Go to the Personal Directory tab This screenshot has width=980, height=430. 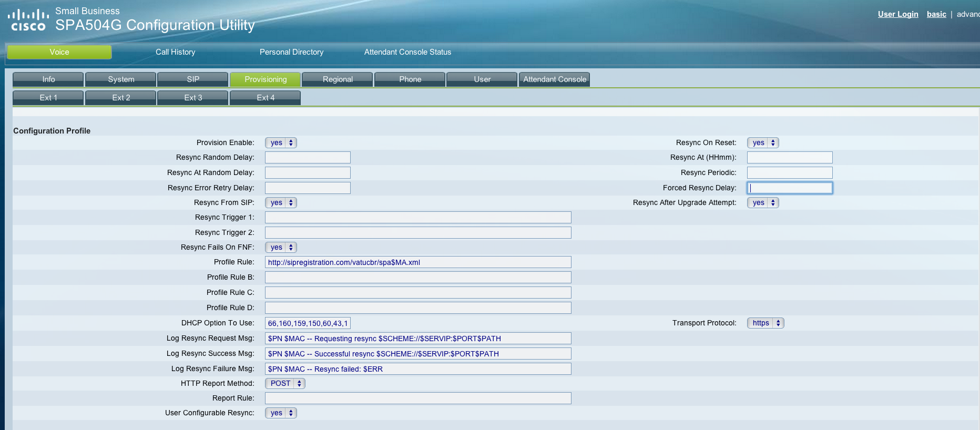[x=292, y=52]
